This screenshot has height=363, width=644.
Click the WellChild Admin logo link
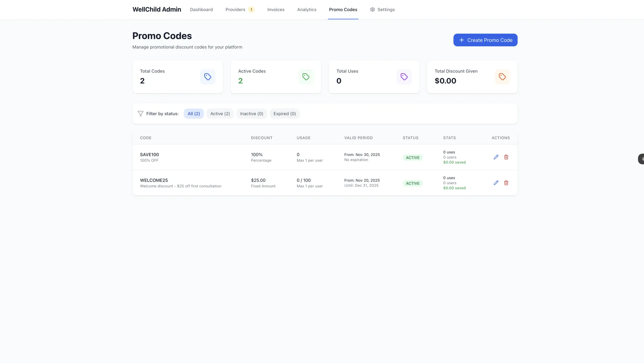[x=157, y=10]
